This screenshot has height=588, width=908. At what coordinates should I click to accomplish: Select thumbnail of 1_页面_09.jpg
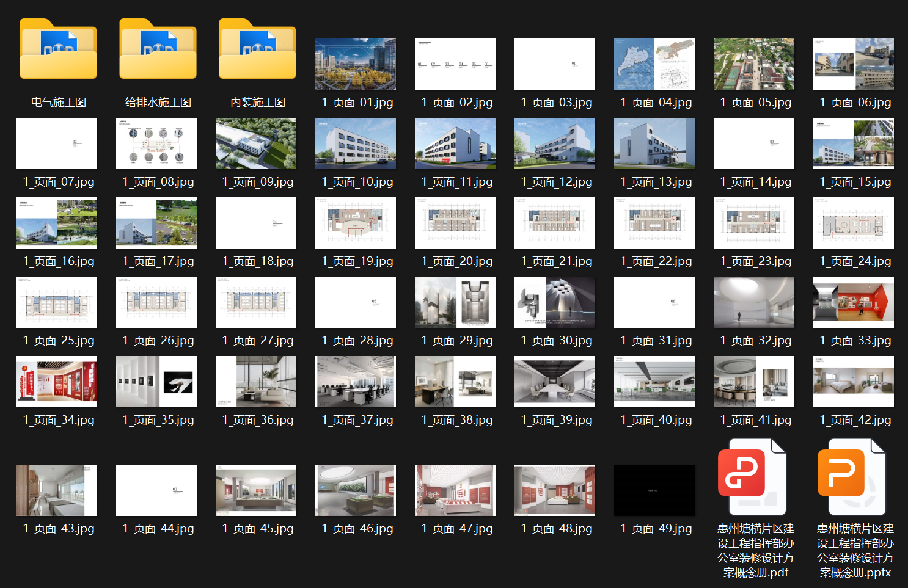click(x=256, y=143)
